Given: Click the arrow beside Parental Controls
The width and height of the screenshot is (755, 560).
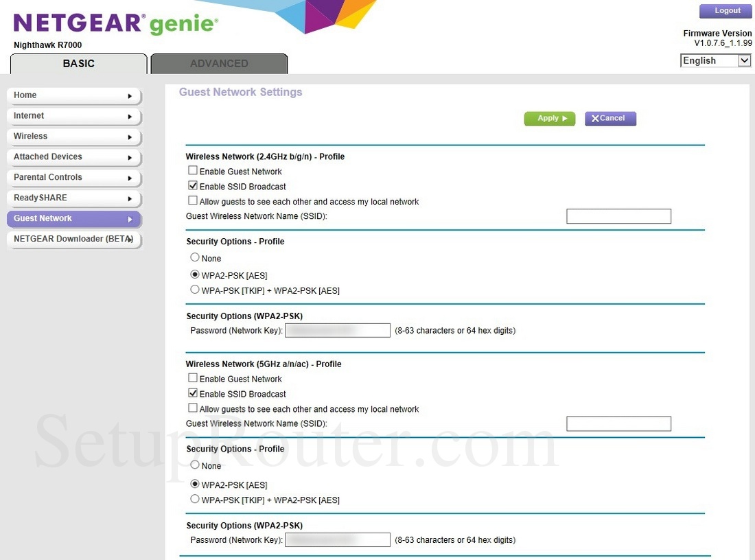Looking at the screenshot, I should (x=130, y=178).
